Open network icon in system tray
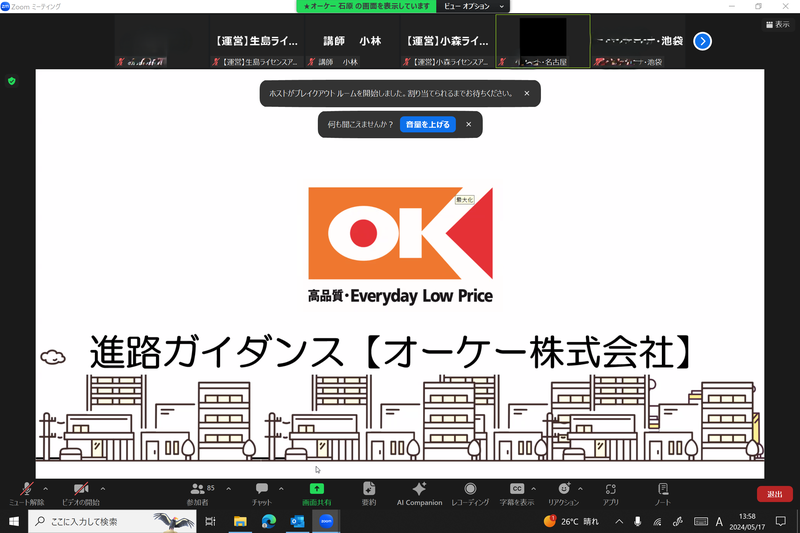The width and height of the screenshot is (800, 533). tap(657, 521)
